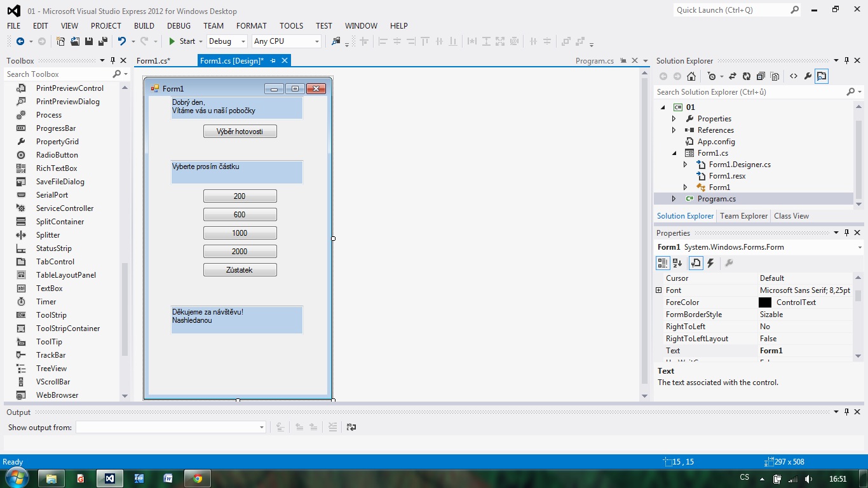Expand the Font property node
The width and height of the screenshot is (868, 488).
659,290
